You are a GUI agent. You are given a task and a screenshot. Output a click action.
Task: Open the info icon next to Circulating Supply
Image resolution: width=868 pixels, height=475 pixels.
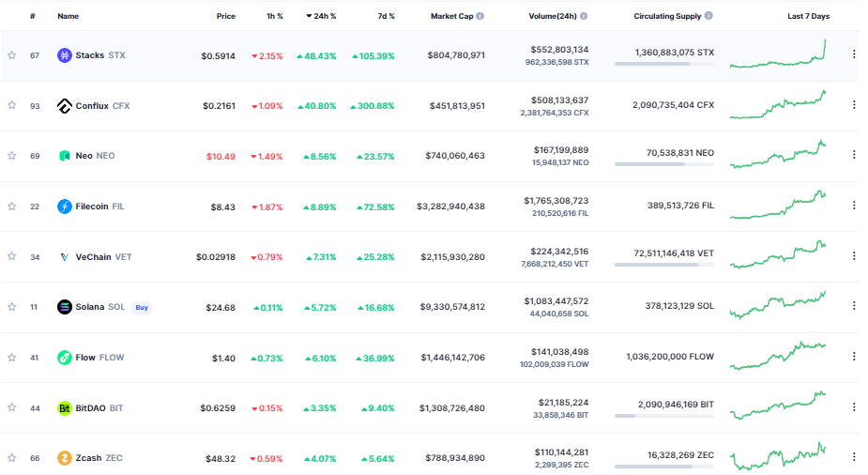[x=708, y=16]
